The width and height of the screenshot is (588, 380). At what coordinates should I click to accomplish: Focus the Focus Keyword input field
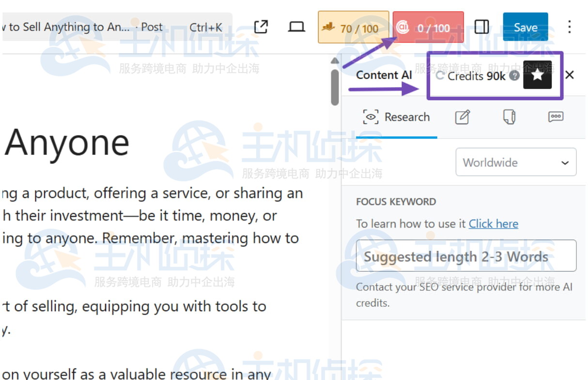[466, 256]
